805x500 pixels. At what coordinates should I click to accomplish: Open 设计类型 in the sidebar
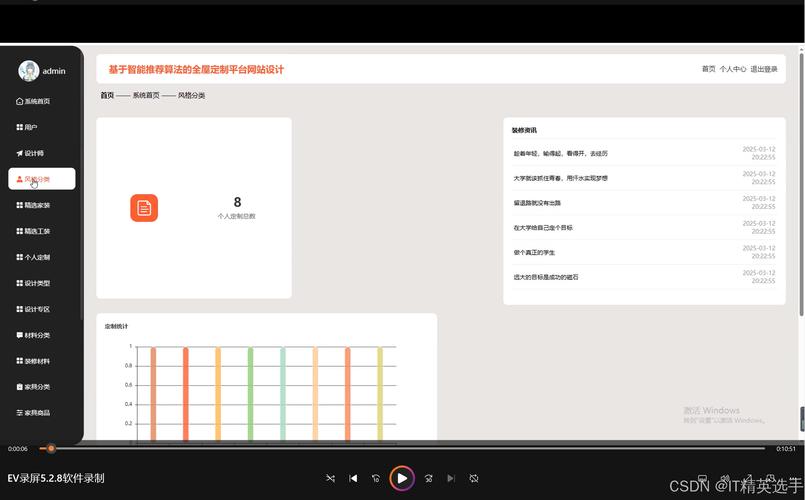tap(33, 283)
